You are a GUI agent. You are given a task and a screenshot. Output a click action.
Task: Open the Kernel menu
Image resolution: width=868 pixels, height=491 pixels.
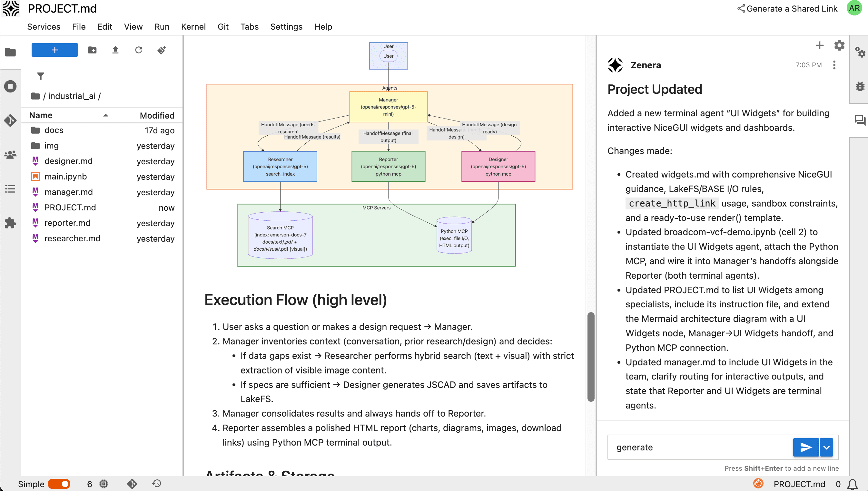click(193, 27)
